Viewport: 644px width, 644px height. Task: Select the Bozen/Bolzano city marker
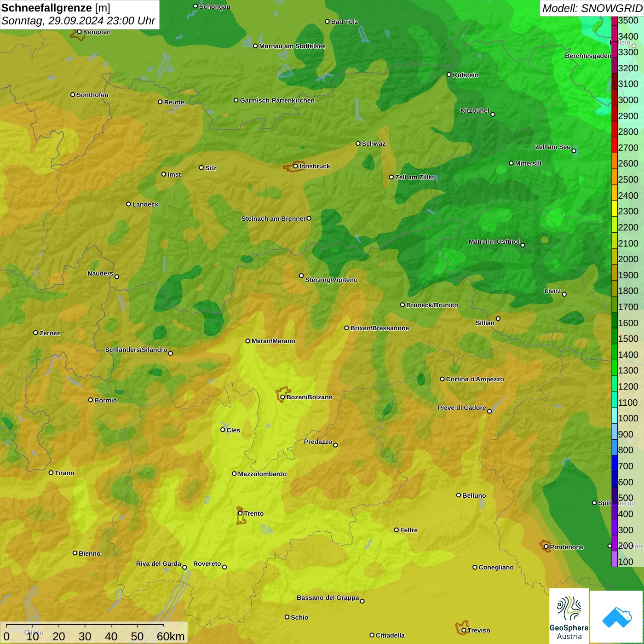pyautogui.click(x=283, y=397)
